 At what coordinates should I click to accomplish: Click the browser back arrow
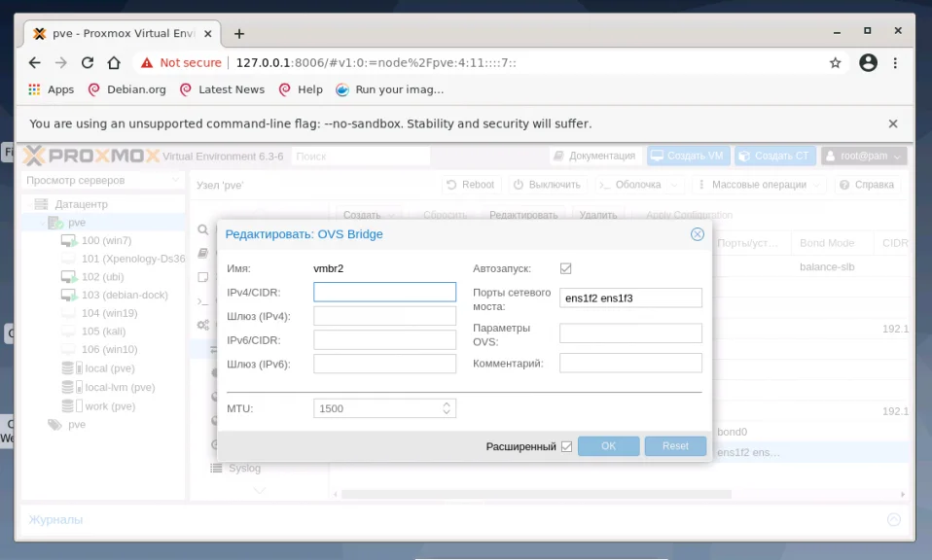35,63
